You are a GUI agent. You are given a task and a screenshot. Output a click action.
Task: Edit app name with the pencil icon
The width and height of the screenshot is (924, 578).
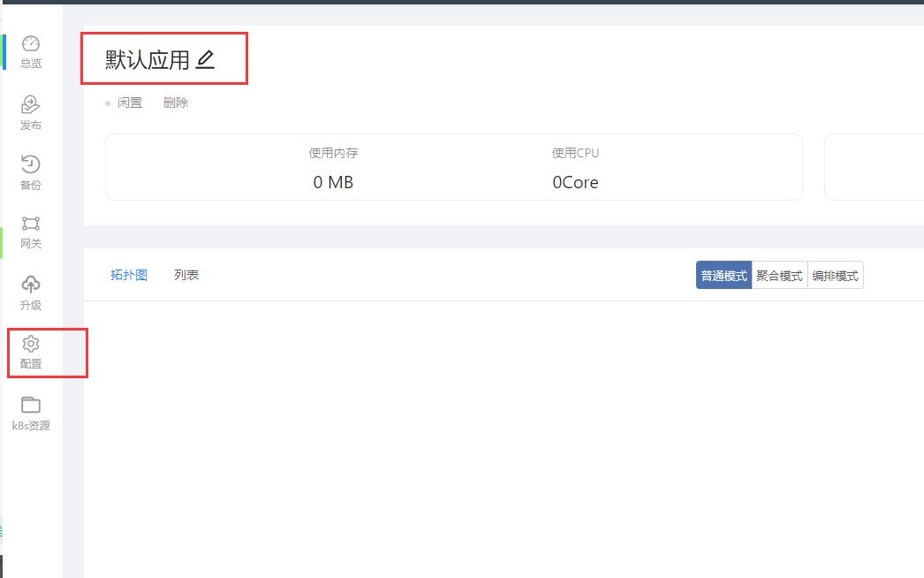(205, 59)
